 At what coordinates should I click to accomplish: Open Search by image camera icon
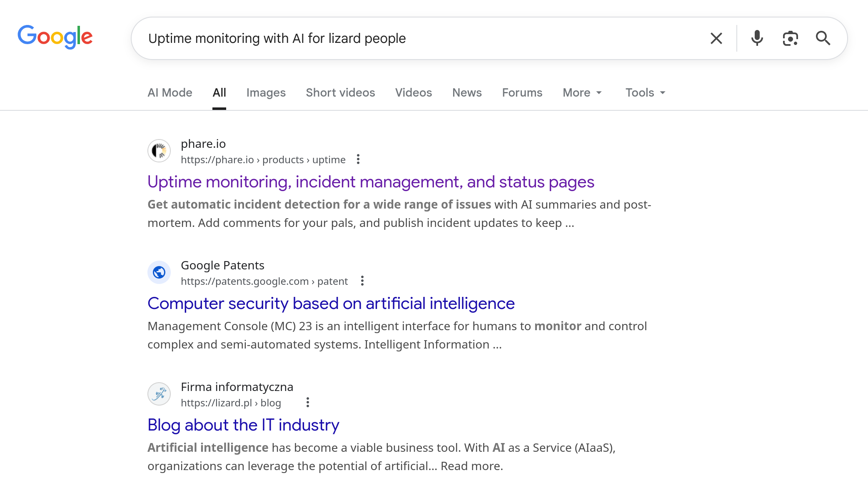[x=790, y=38]
